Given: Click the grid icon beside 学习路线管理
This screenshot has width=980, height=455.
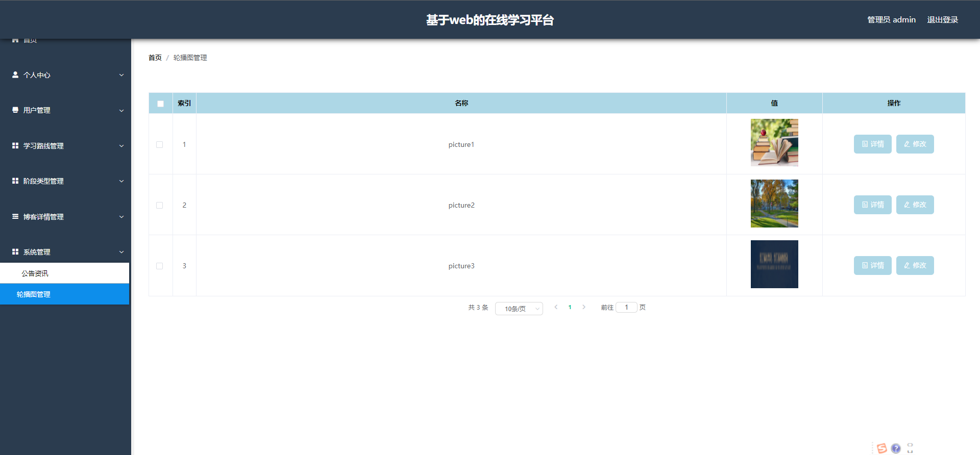Looking at the screenshot, I should pyautogui.click(x=15, y=145).
